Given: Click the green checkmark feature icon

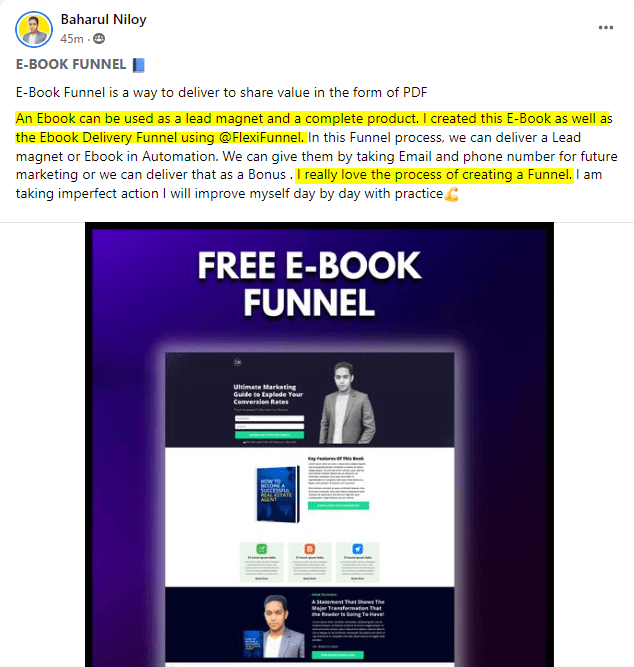Looking at the screenshot, I should [262, 549].
